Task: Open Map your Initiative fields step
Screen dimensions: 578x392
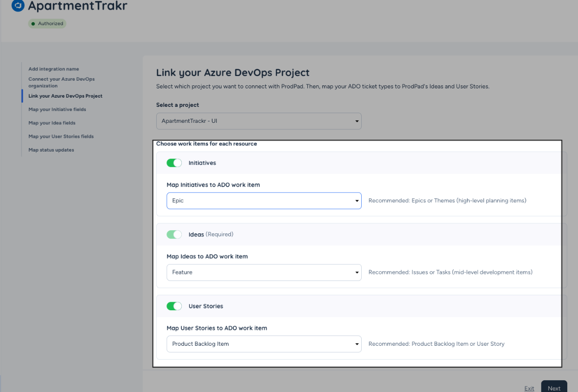Action: click(57, 109)
